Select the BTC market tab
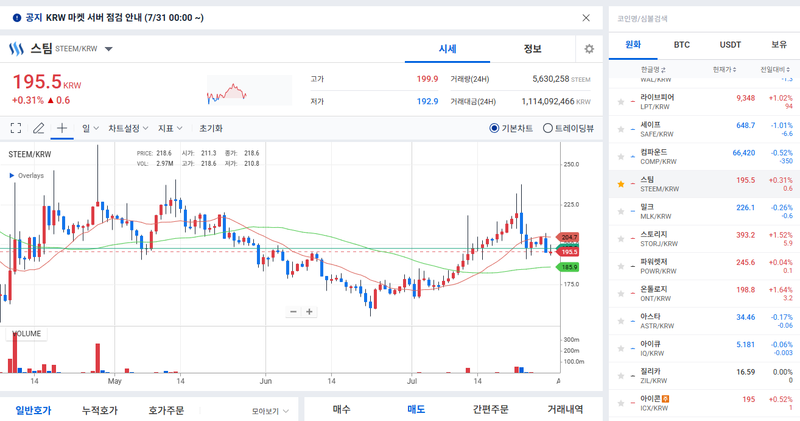Image resolution: width=800 pixels, height=421 pixels. (682, 44)
